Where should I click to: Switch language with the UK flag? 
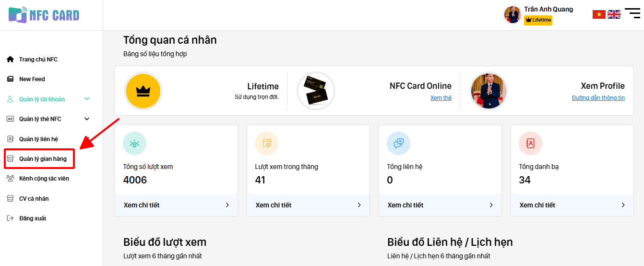pos(614,14)
